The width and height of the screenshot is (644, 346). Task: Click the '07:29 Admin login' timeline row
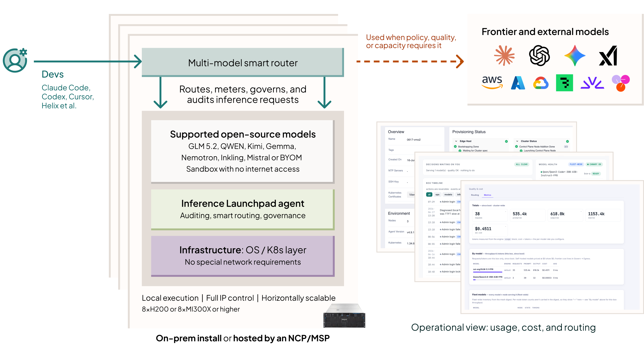tap(444, 202)
